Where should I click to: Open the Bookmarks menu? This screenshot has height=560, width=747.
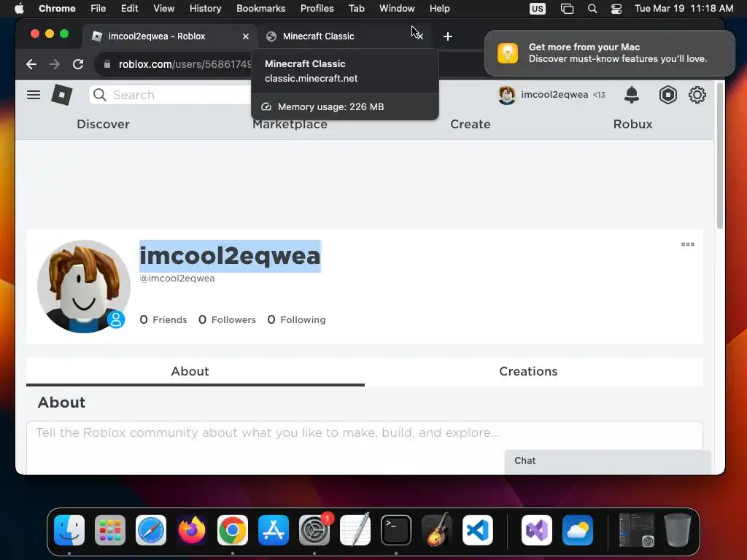click(x=260, y=9)
